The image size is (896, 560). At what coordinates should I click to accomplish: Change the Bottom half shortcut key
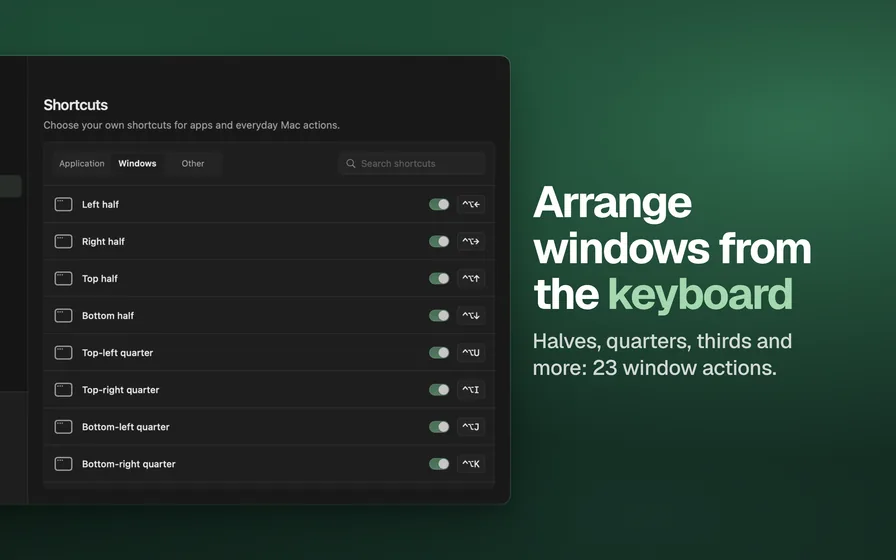click(471, 315)
